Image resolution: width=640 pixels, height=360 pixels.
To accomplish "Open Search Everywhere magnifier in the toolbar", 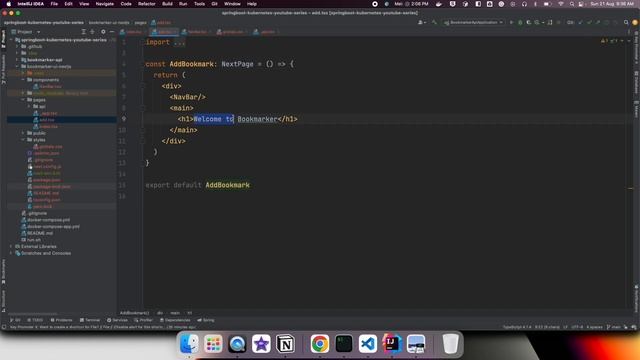I will [x=626, y=22].
